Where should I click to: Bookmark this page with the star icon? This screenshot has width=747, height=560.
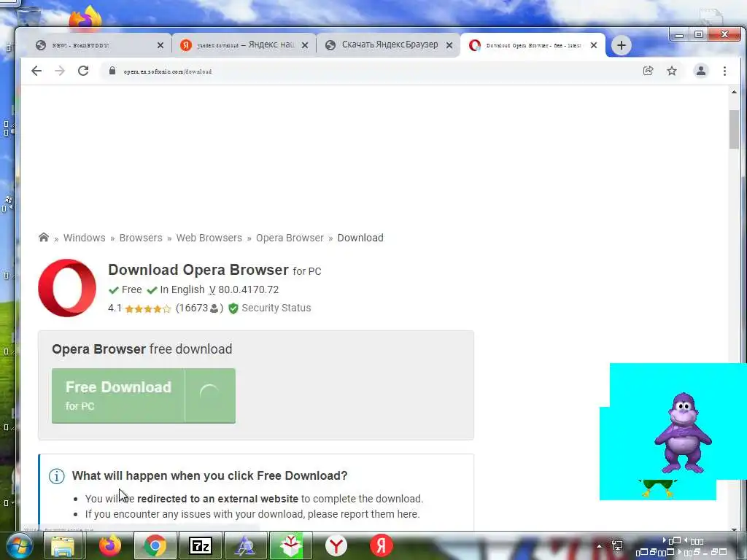[672, 71]
